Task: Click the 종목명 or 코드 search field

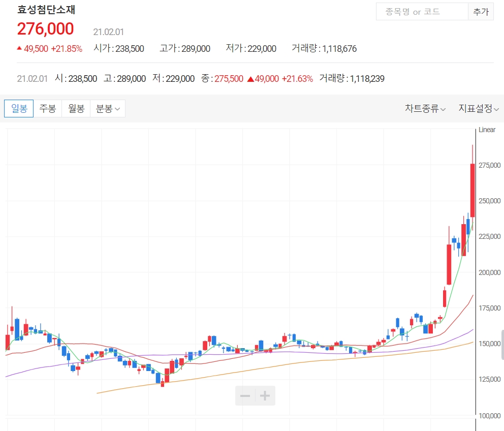Action: coord(422,12)
